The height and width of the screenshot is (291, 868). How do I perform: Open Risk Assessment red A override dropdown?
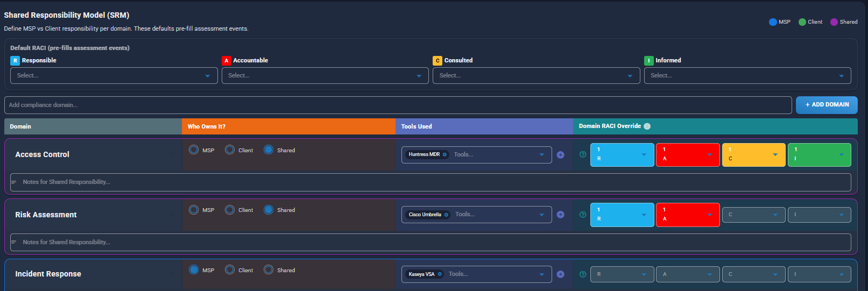click(688, 215)
